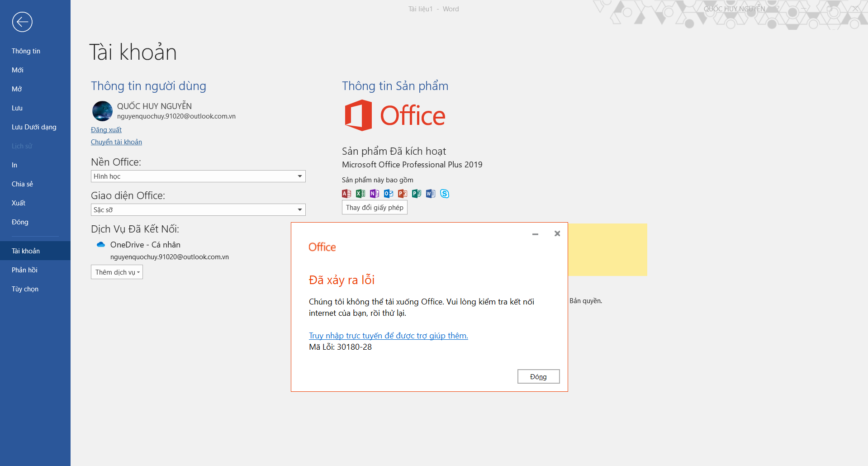Open the Nền Office dropdown
The height and width of the screenshot is (466, 868).
point(198,176)
